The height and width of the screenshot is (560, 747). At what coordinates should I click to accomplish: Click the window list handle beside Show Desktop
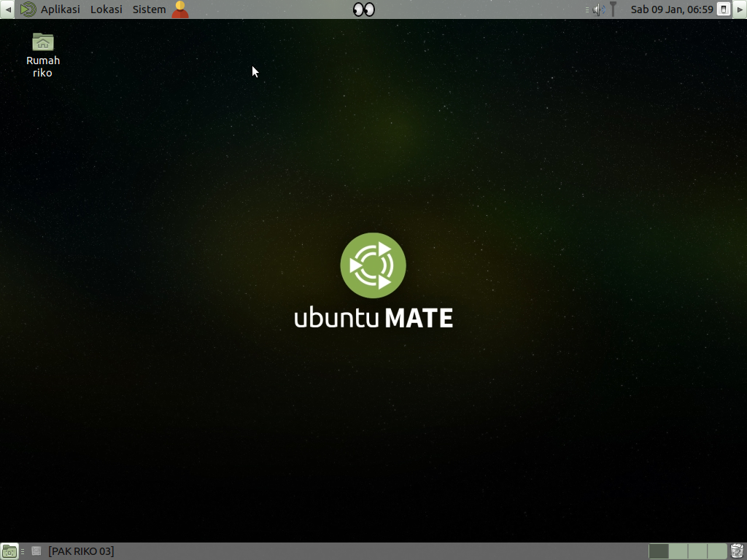pos(23,551)
